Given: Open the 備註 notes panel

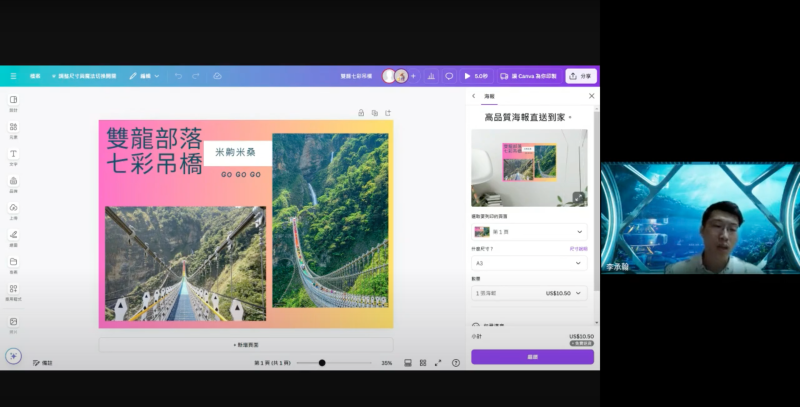Looking at the screenshot, I should tap(43, 363).
